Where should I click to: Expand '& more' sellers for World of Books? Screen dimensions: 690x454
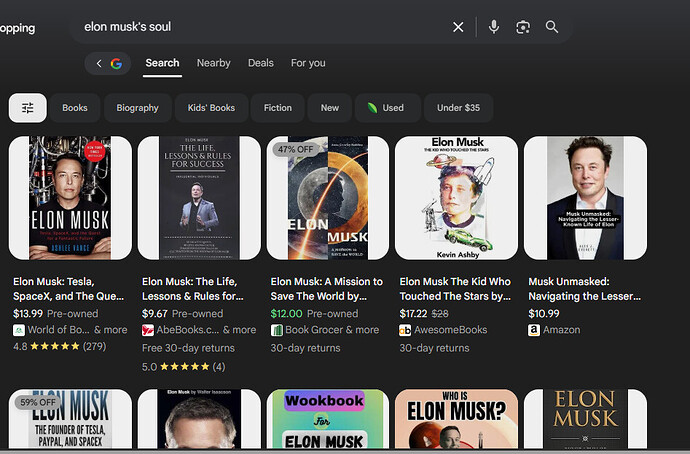click(x=110, y=330)
